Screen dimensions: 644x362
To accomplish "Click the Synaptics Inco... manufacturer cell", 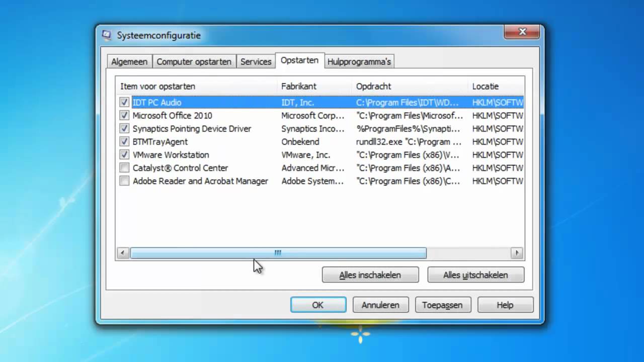I will pos(313,129).
